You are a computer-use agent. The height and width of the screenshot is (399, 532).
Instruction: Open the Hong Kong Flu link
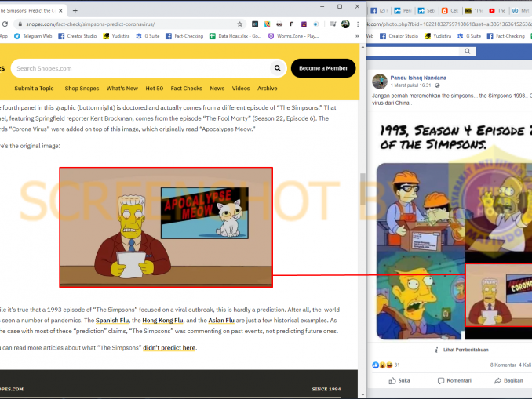162,321
